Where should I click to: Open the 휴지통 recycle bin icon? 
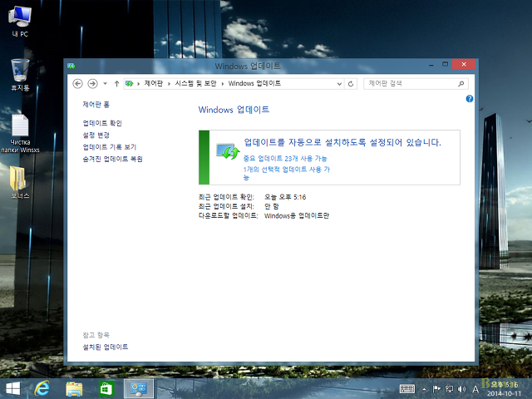click(x=20, y=75)
